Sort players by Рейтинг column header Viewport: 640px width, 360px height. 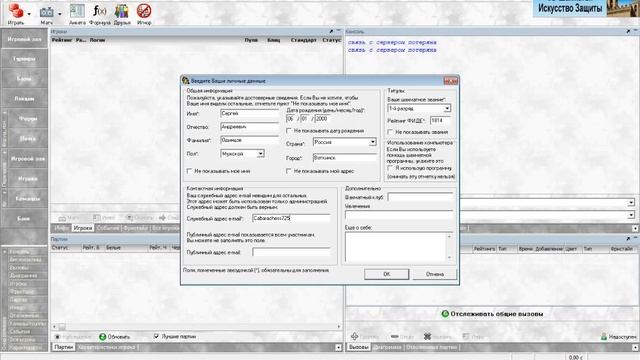click(x=62, y=40)
